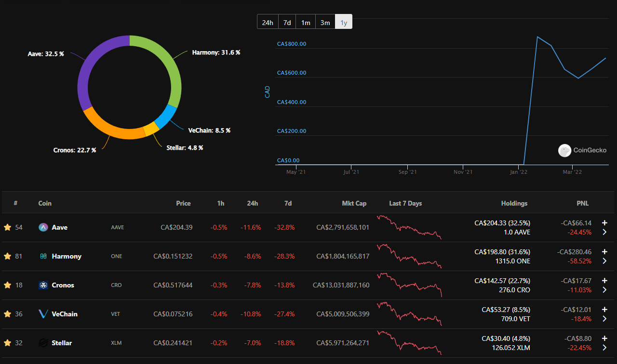Expand Stellar row details chevron
Viewport: 617px width, 364px height.
[604, 348]
